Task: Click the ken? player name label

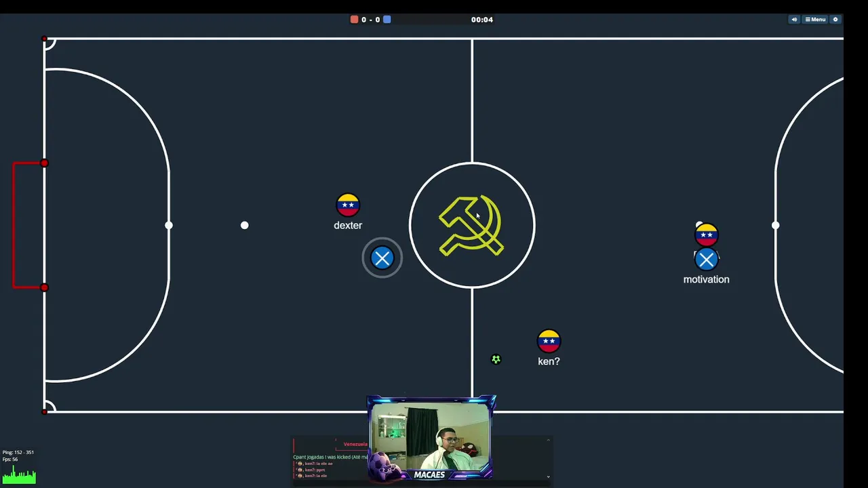Action: [x=549, y=361]
